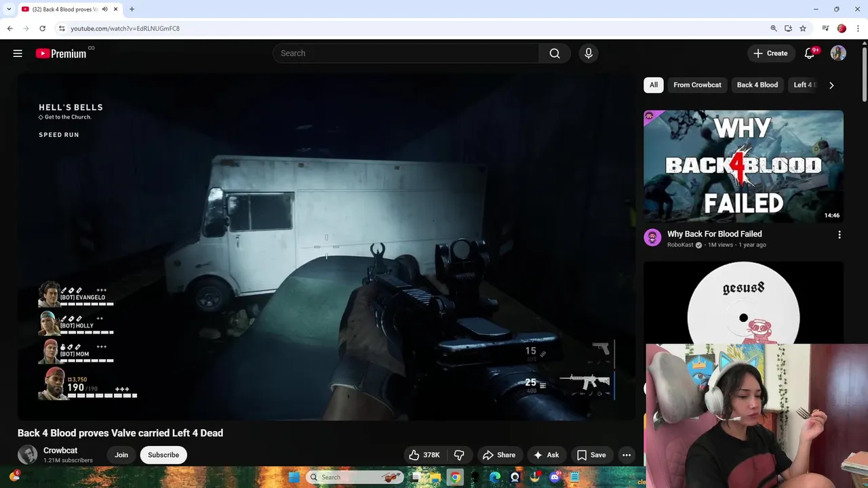The width and height of the screenshot is (868, 488).
Task: Dislike the video with thumbs down
Action: tap(459, 455)
